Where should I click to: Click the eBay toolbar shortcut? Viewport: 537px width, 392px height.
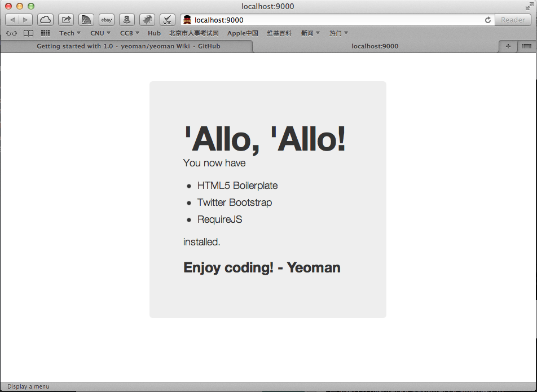tap(107, 20)
